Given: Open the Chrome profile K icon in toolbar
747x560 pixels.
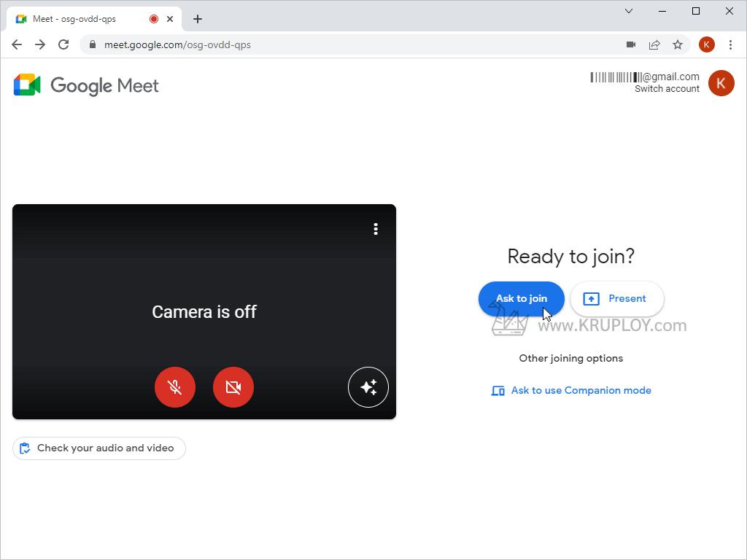Looking at the screenshot, I should pyautogui.click(x=706, y=44).
